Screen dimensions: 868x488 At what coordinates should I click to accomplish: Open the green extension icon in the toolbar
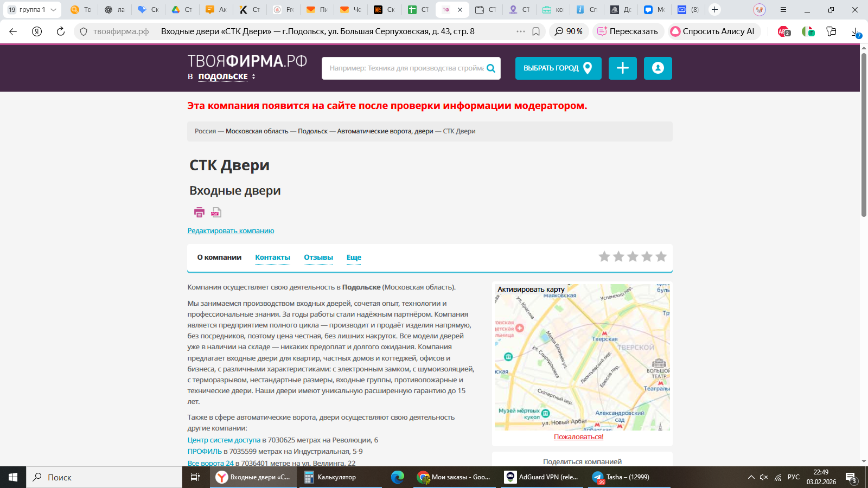click(808, 31)
